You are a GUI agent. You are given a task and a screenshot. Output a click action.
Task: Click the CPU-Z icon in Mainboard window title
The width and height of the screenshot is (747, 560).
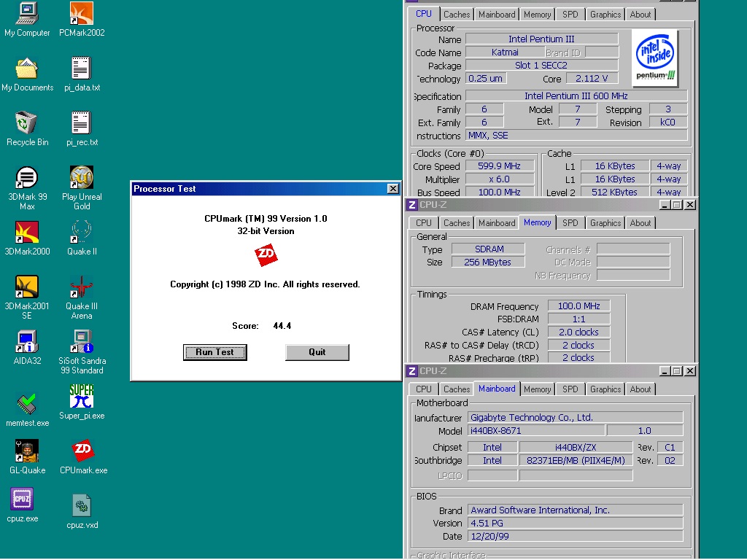pos(412,371)
